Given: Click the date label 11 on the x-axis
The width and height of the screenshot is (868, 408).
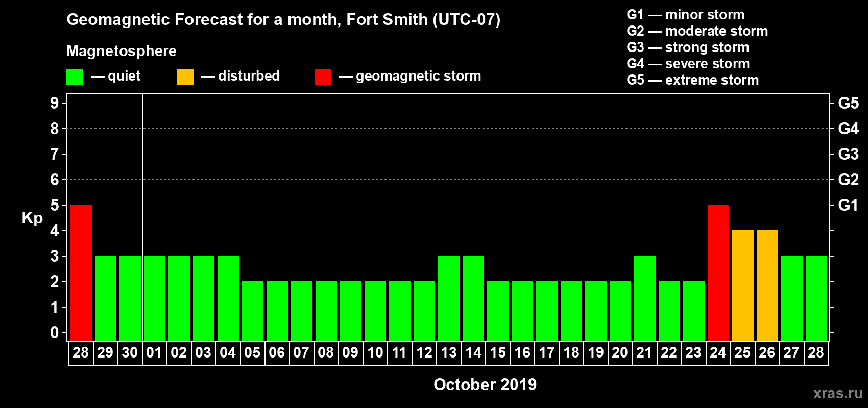Looking at the screenshot, I should point(399,352).
